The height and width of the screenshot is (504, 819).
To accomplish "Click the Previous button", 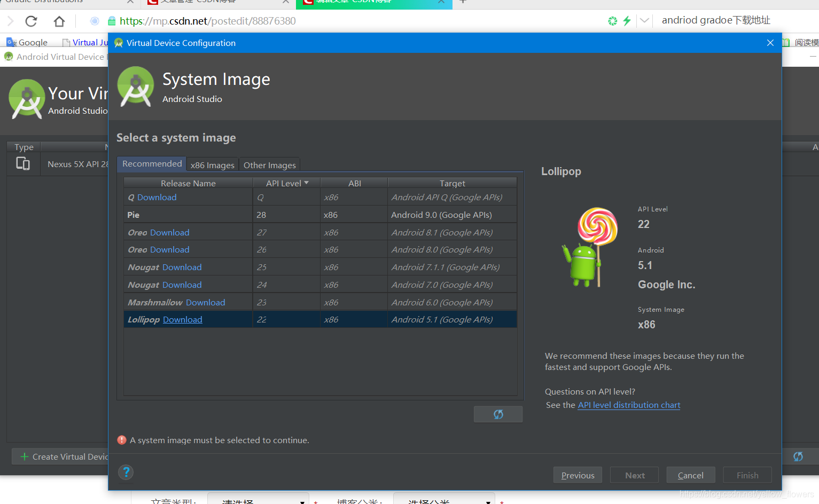I will click(x=578, y=475).
